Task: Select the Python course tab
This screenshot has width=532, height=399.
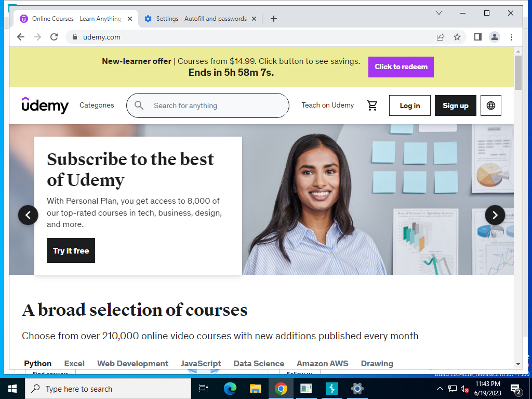Action: pos(37,363)
